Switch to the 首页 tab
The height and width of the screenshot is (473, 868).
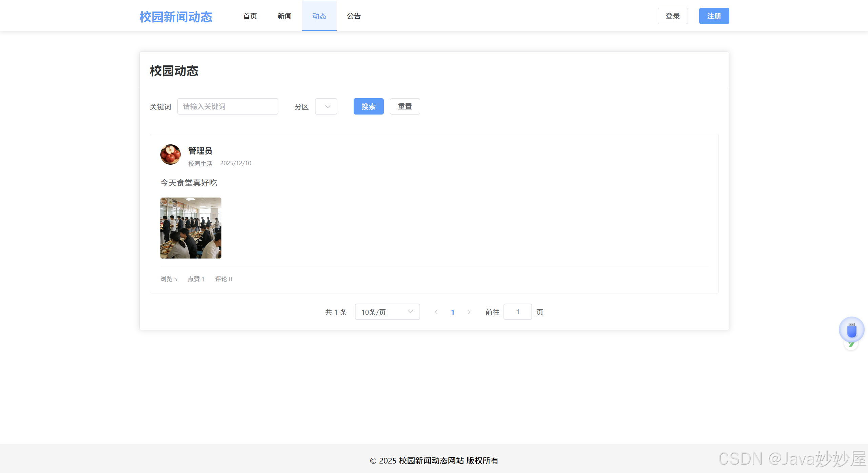click(x=250, y=16)
